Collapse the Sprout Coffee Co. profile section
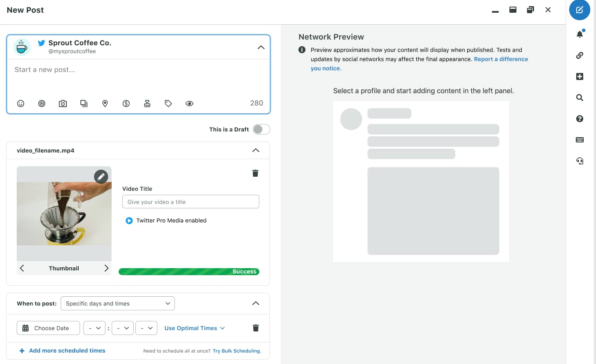 [261, 47]
